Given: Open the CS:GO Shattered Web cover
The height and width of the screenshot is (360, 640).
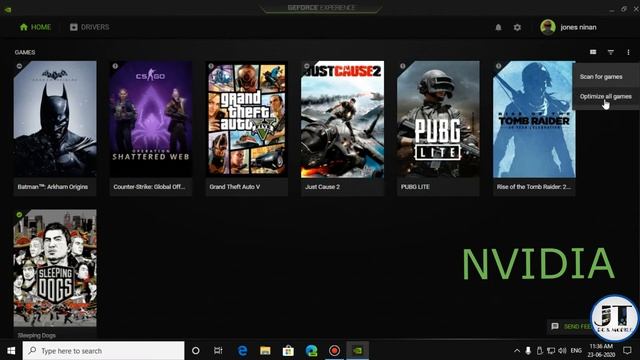Looking at the screenshot, I should click(x=151, y=119).
